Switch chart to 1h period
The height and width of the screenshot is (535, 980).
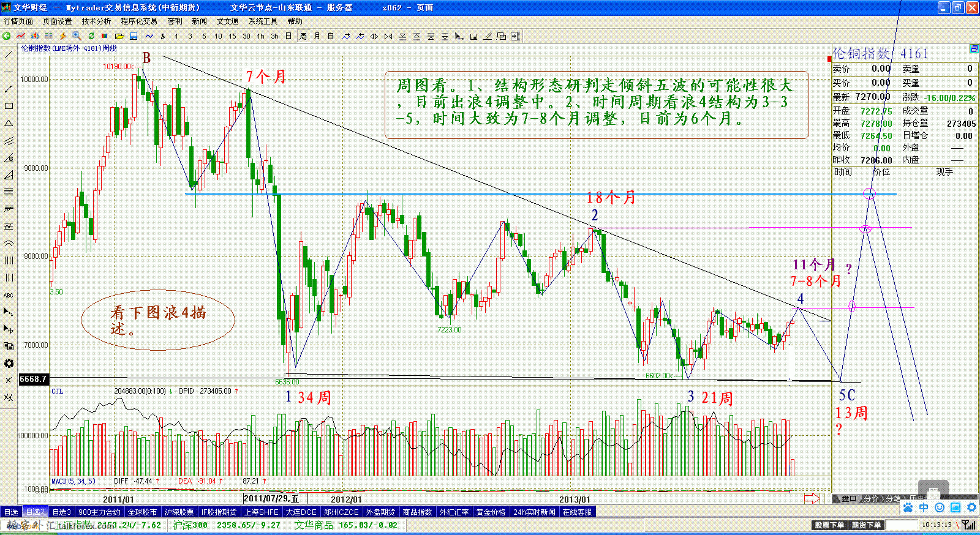260,36
